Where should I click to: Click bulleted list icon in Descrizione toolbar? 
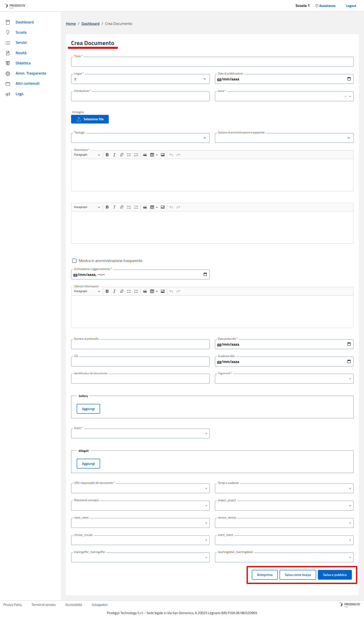(129, 155)
